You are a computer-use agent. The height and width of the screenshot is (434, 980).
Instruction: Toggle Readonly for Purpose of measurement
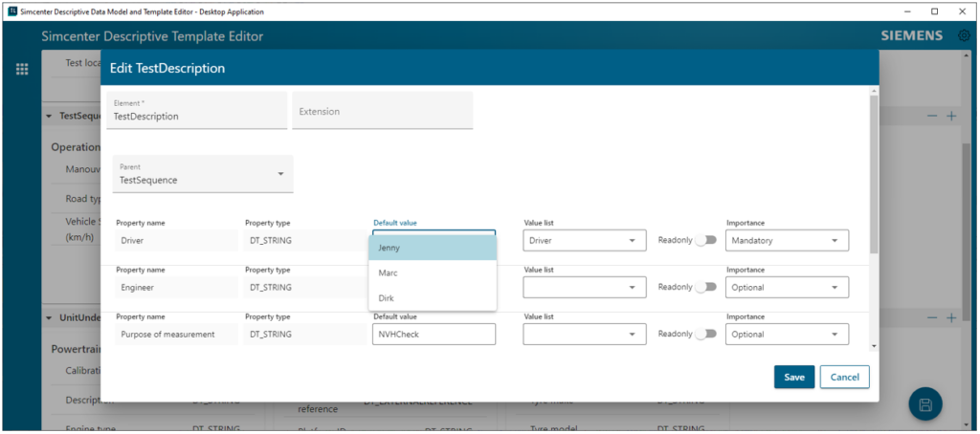[x=706, y=335]
